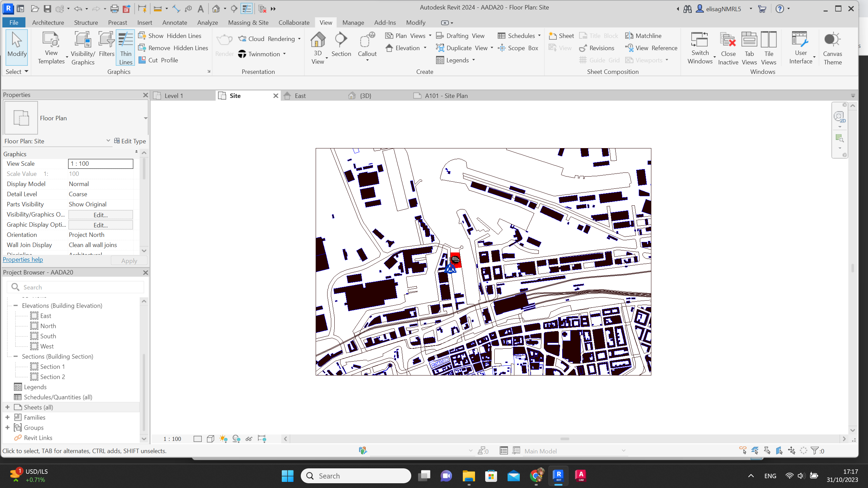868x488 pixels.
Task: Switch to the Annotate ribbon tab
Action: pyautogui.click(x=175, y=22)
